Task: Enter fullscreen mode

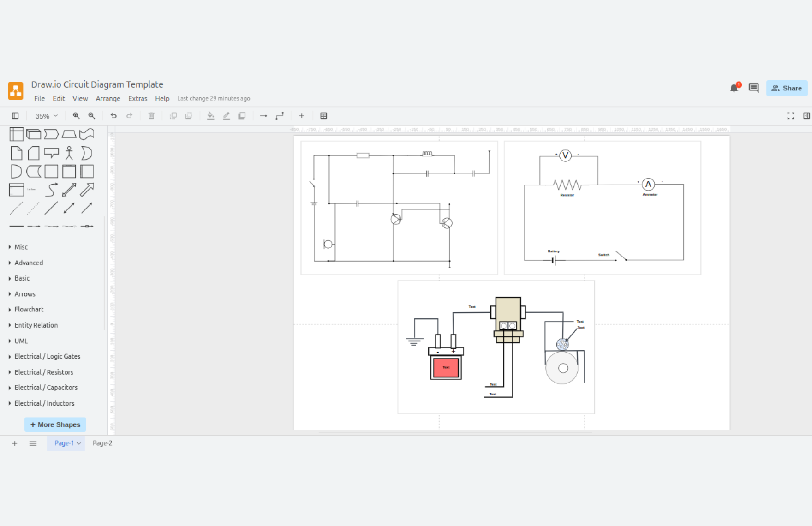Action: point(790,116)
